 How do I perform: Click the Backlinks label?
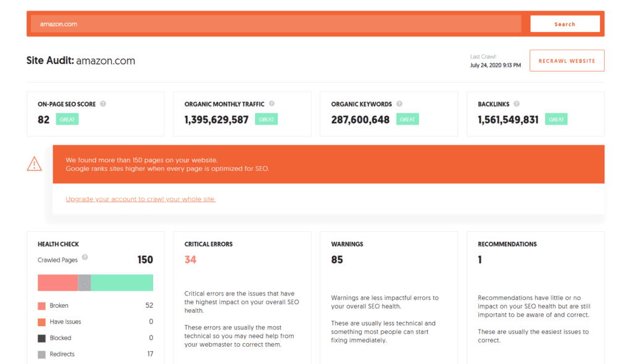pyautogui.click(x=493, y=104)
